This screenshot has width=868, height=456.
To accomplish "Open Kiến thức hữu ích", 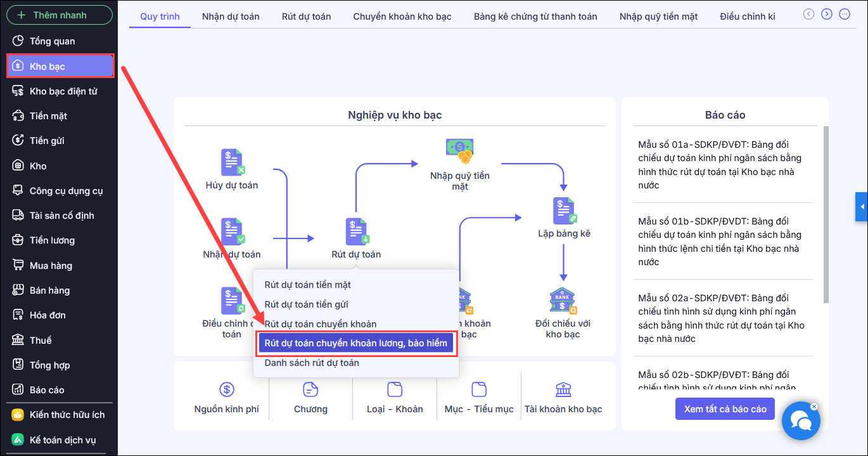I will tap(60, 415).
